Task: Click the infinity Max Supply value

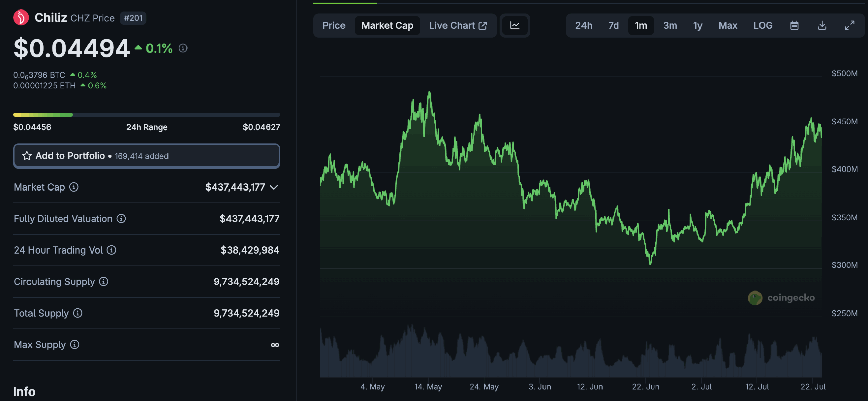Action: (x=275, y=345)
